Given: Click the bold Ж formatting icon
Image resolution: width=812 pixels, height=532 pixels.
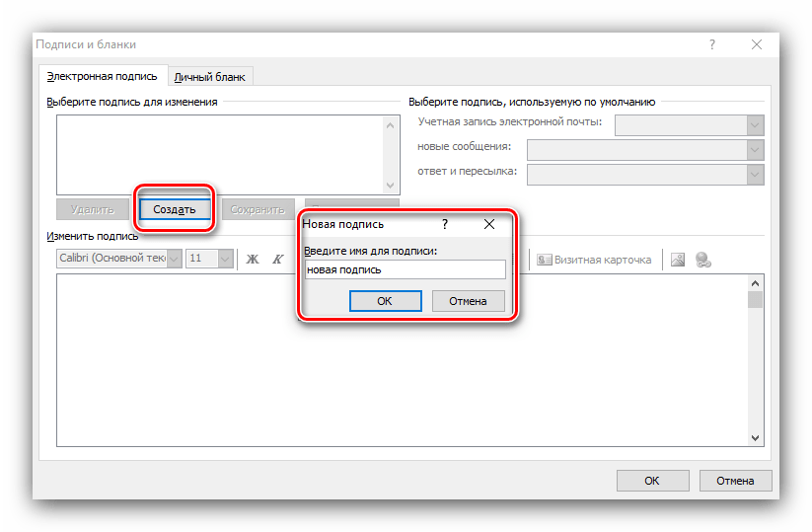Looking at the screenshot, I should click(x=252, y=260).
